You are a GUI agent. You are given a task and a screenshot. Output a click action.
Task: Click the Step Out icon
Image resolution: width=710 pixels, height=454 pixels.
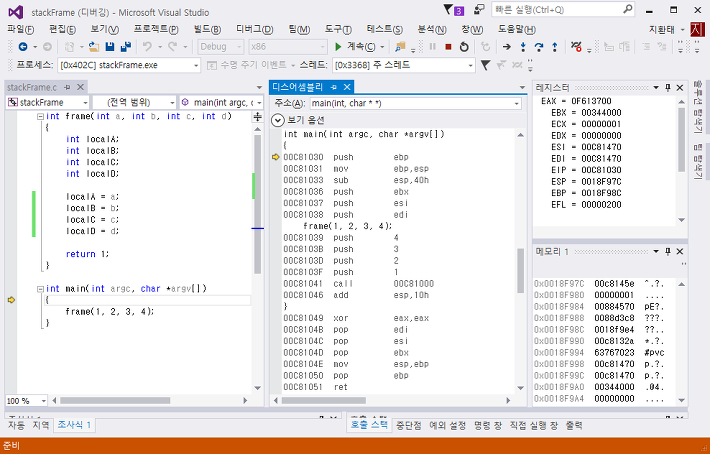[x=555, y=47]
